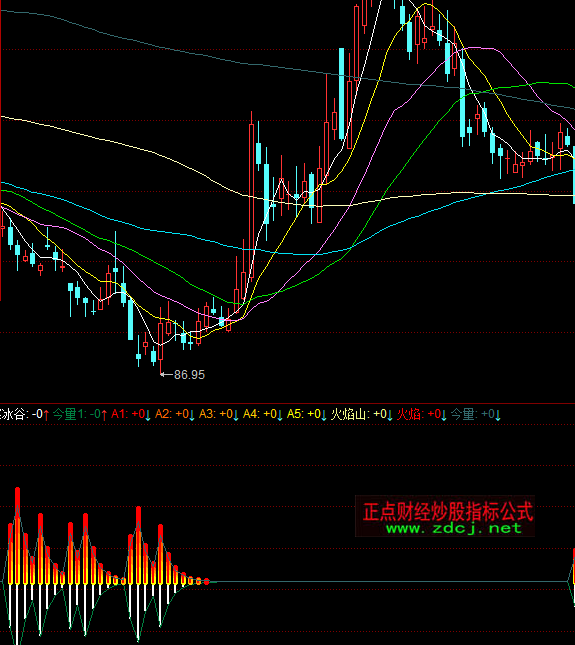The height and width of the screenshot is (645, 575).
Task: Select the red 火焰 indicator label
Action: click(410, 414)
